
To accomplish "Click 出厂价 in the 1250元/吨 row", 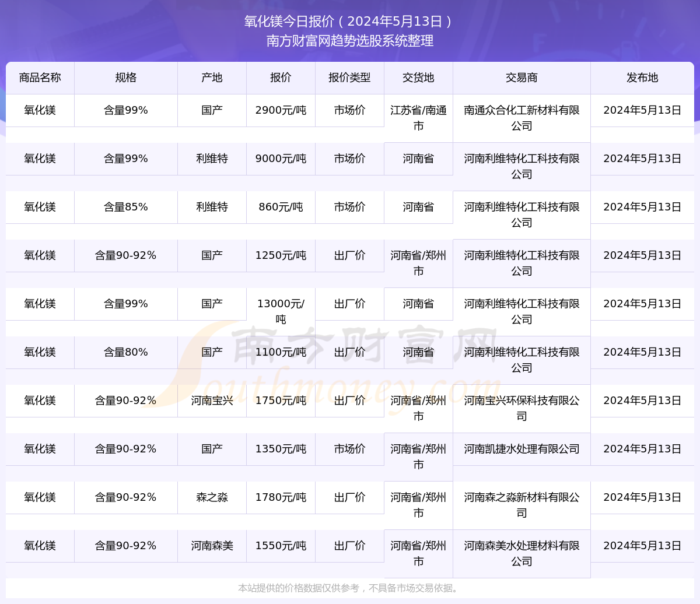I will click(349, 255).
